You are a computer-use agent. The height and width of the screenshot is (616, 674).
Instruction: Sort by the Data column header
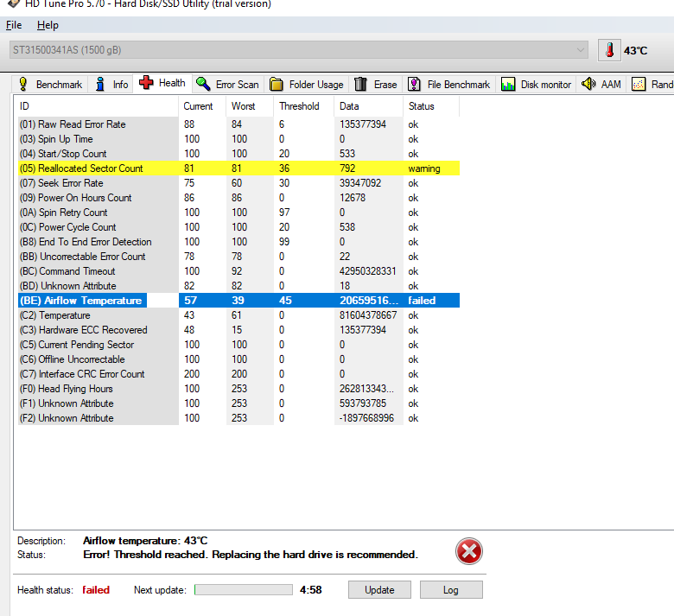369,106
